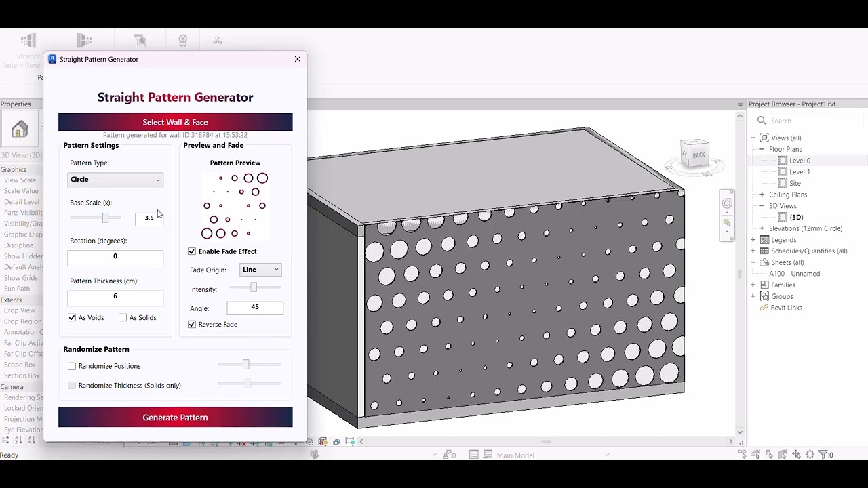
Task: Collapse the Floor Plans node
Action: coord(762,149)
